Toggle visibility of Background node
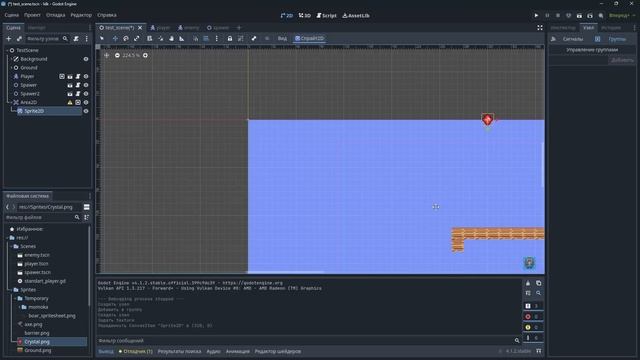 (86, 59)
